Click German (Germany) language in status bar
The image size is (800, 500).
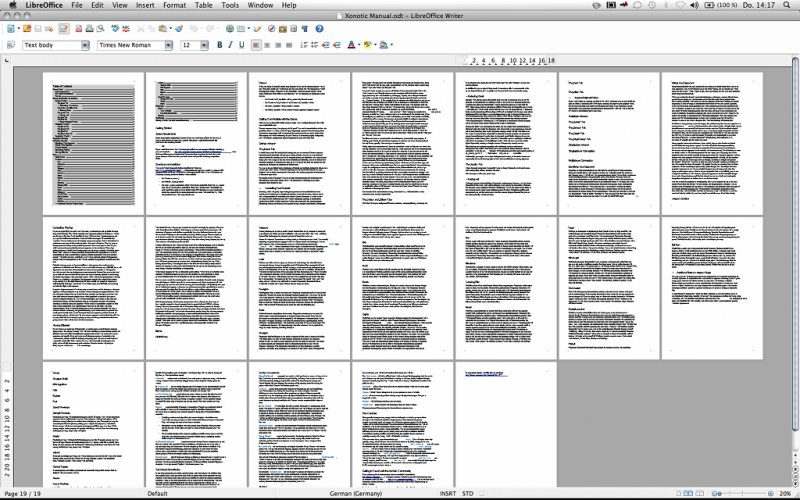[355, 494]
